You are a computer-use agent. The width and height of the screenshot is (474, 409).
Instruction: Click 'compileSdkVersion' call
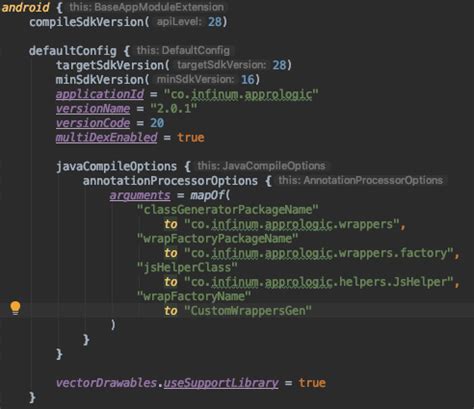86,22
